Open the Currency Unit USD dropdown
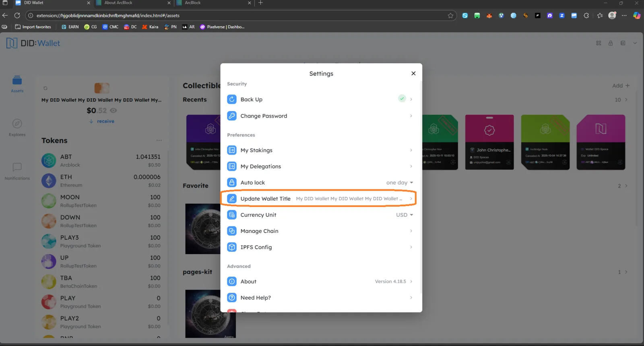 [x=405, y=215]
